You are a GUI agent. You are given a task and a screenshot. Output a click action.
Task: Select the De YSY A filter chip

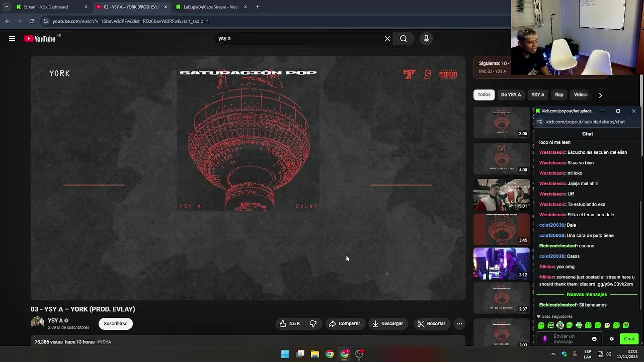click(511, 95)
